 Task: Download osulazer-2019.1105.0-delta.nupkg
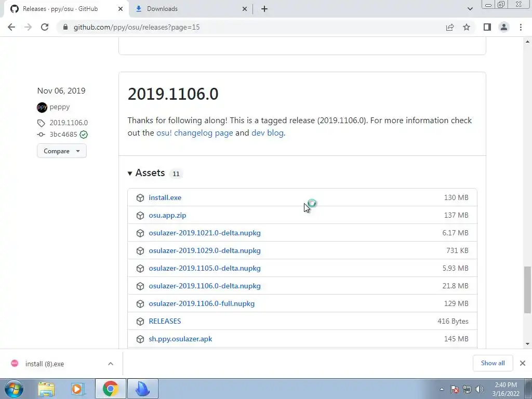[205, 268]
